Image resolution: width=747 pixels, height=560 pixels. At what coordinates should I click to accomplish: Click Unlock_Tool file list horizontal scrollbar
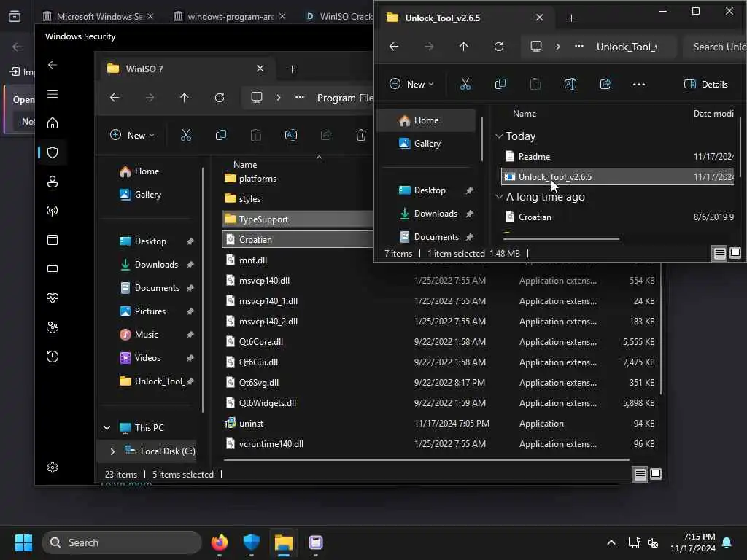pos(561,239)
